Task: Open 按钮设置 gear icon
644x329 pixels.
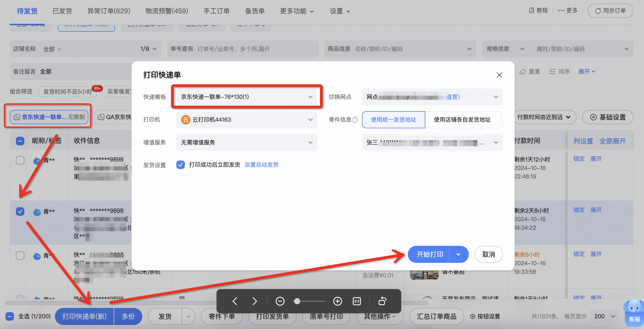Action: (473, 316)
